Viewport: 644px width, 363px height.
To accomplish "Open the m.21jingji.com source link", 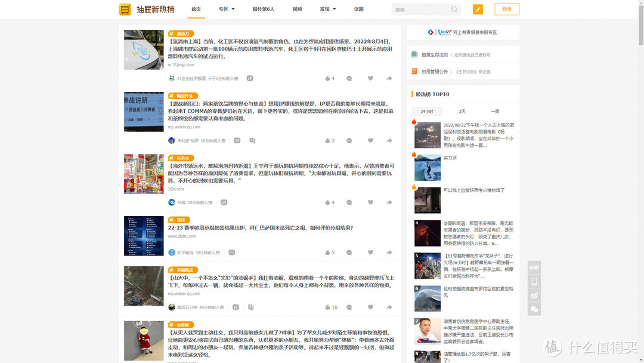I will [181, 64].
